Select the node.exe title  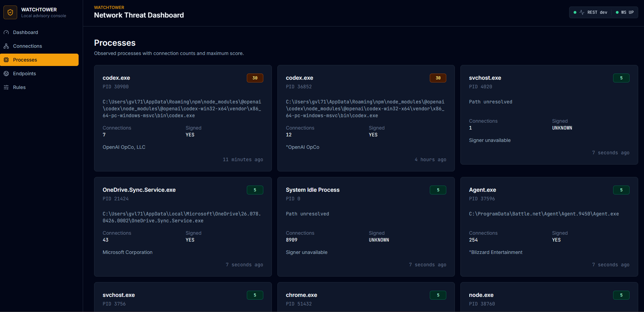[x=481, y=295]
